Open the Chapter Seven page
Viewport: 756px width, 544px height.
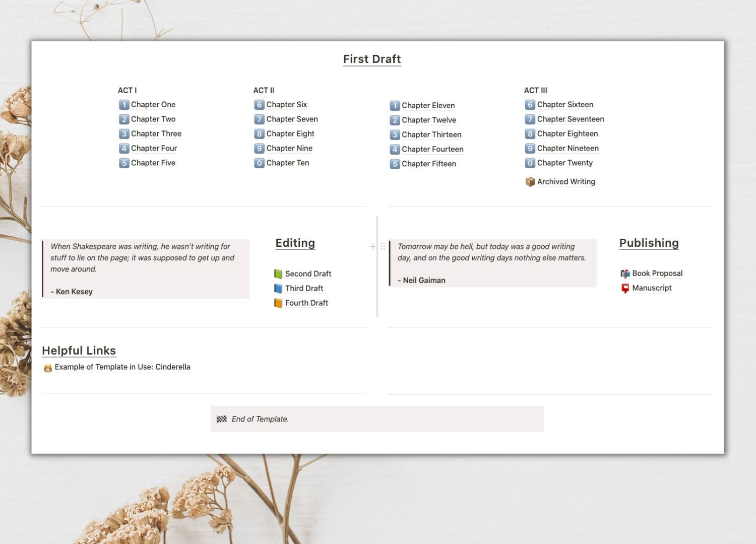(x=292, y=119)
